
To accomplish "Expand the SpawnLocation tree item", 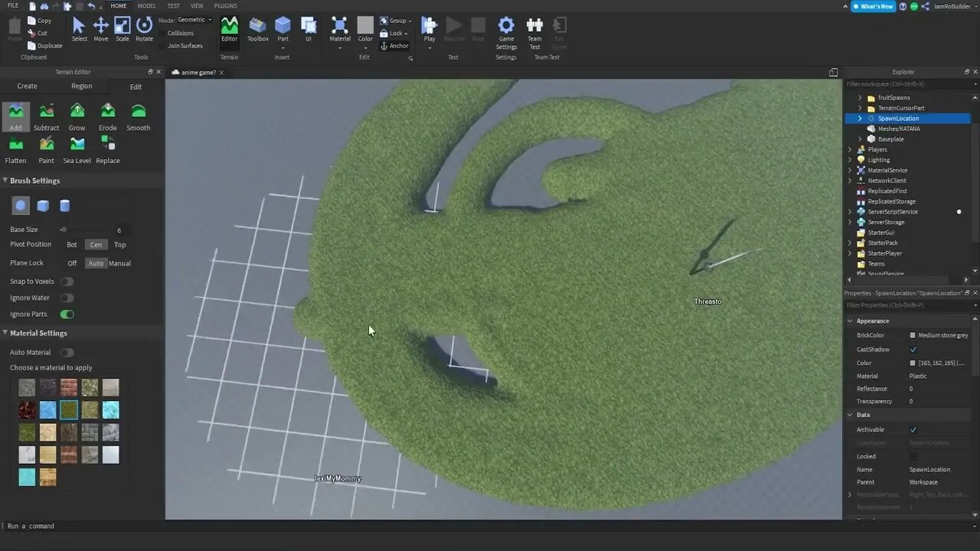I will coord(860,119).
